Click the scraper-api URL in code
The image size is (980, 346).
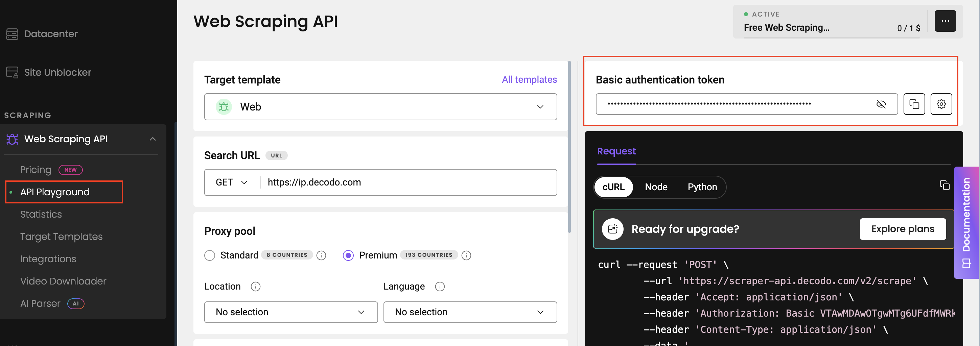[798, 281]
